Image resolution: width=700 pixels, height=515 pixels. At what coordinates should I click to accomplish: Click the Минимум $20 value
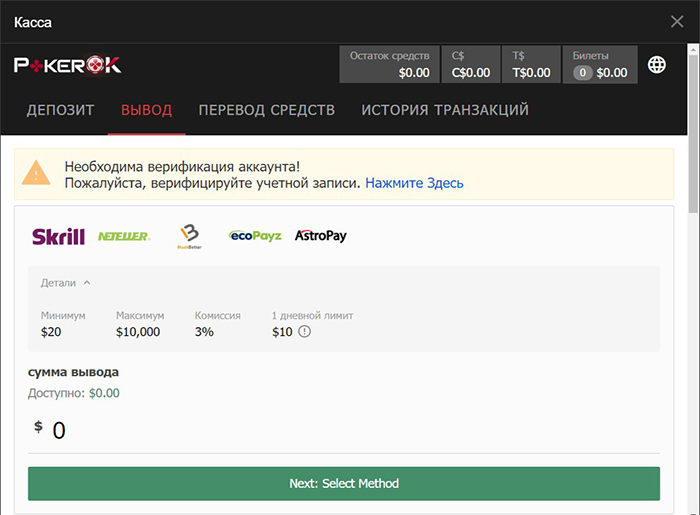click(x=51, y=332)
